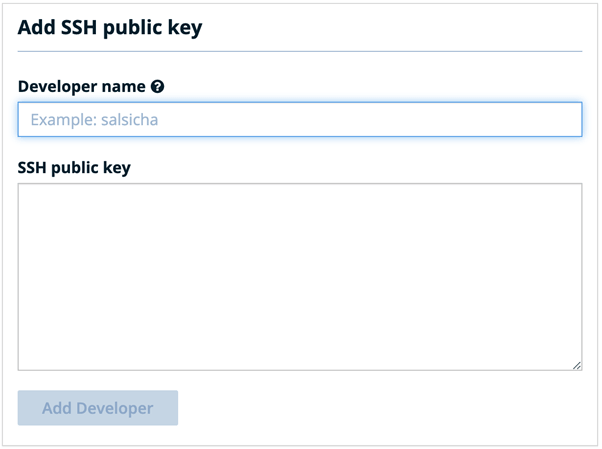This screenshot has width=602, height=449.
Task: Show info about the developer name field
Action: (157, 87)
